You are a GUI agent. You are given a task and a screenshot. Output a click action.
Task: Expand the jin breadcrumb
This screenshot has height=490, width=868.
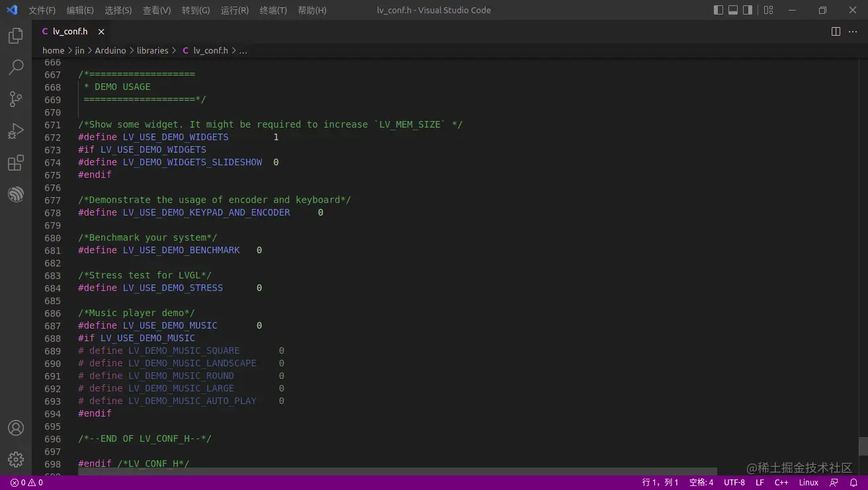point(79,50)
